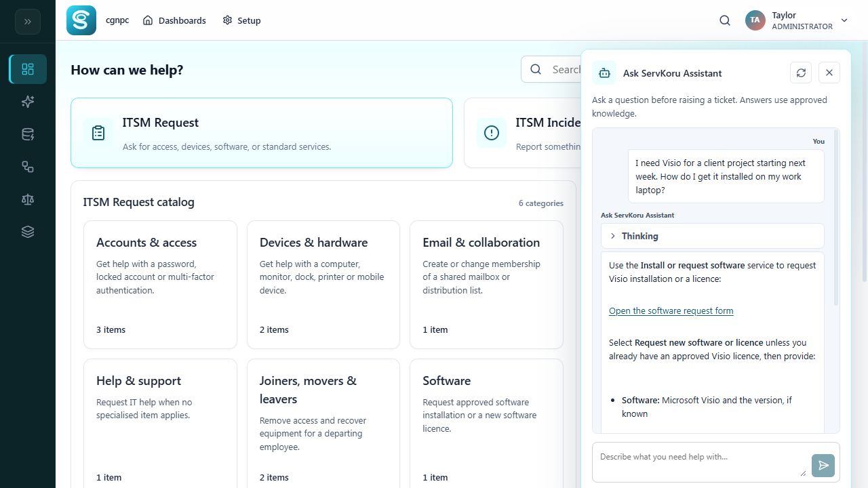Open the Taylor administrator account dropdown
868x488 pixels.
[x=797, y=20]
